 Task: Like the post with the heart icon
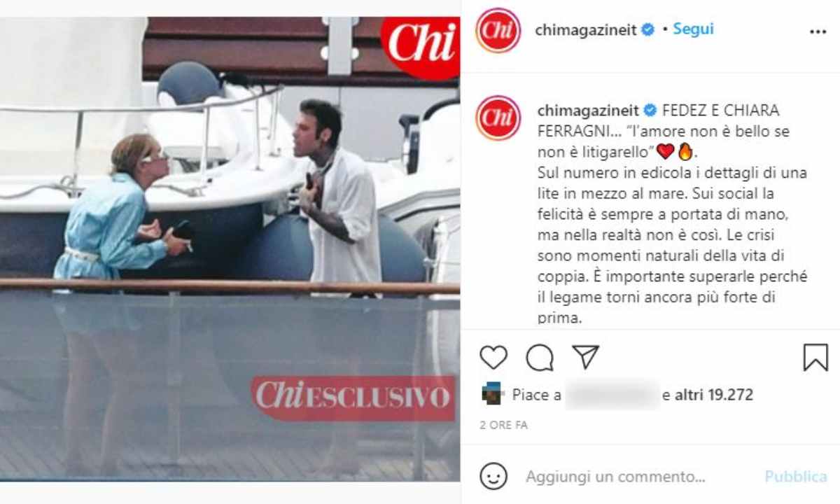point(493,357)
